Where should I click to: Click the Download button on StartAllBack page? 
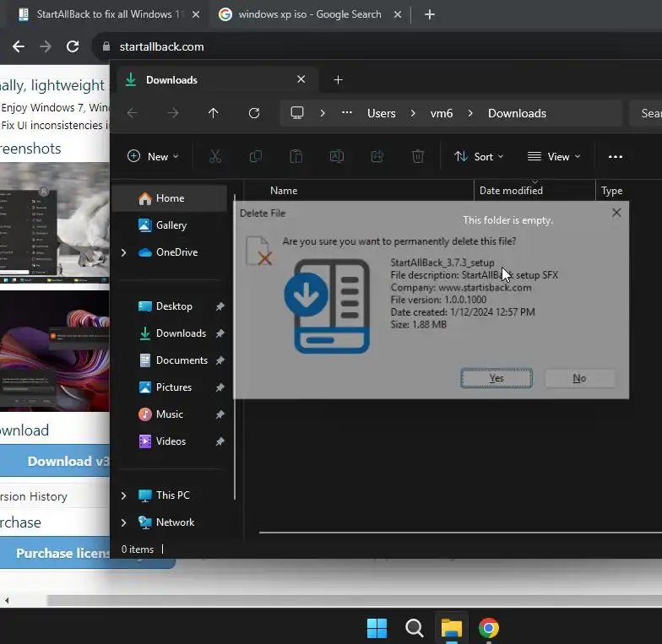pyautogui.click(x=55, y=461)
